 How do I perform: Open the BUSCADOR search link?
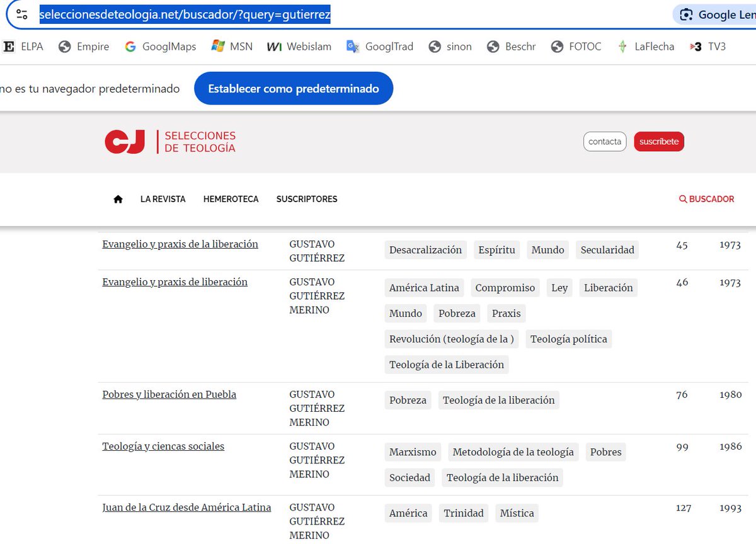[706, 199]
